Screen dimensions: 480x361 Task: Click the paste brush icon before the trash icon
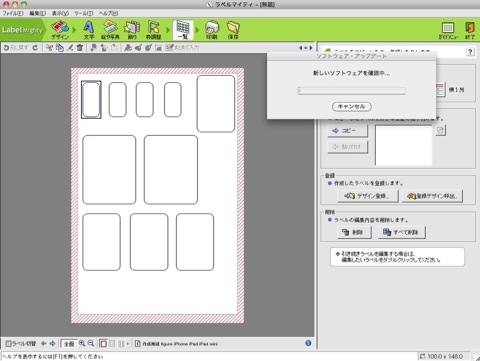[70, 48]
